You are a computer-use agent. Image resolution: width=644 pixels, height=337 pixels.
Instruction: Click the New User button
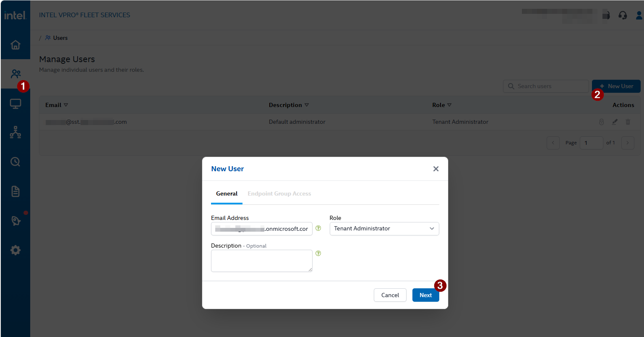point(616,86)
